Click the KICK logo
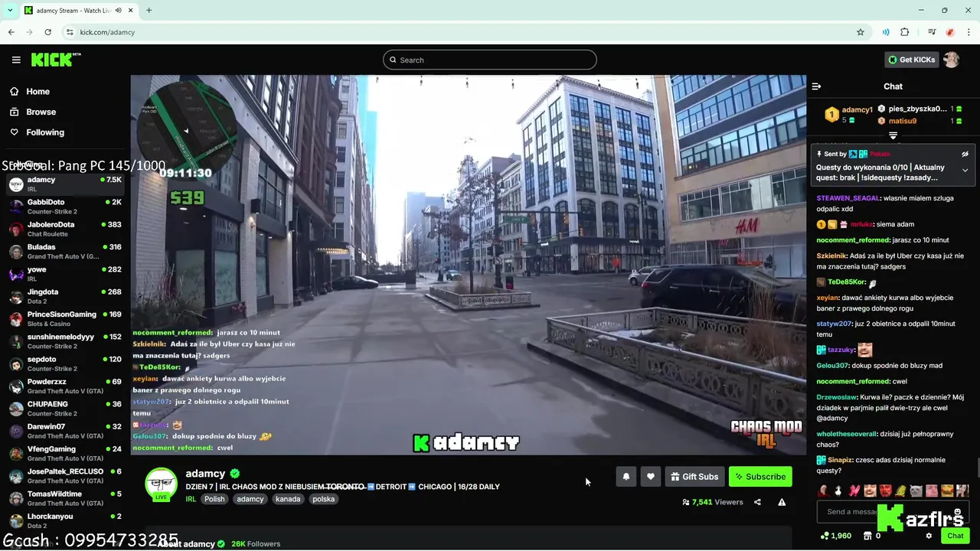 coord(55,60)
